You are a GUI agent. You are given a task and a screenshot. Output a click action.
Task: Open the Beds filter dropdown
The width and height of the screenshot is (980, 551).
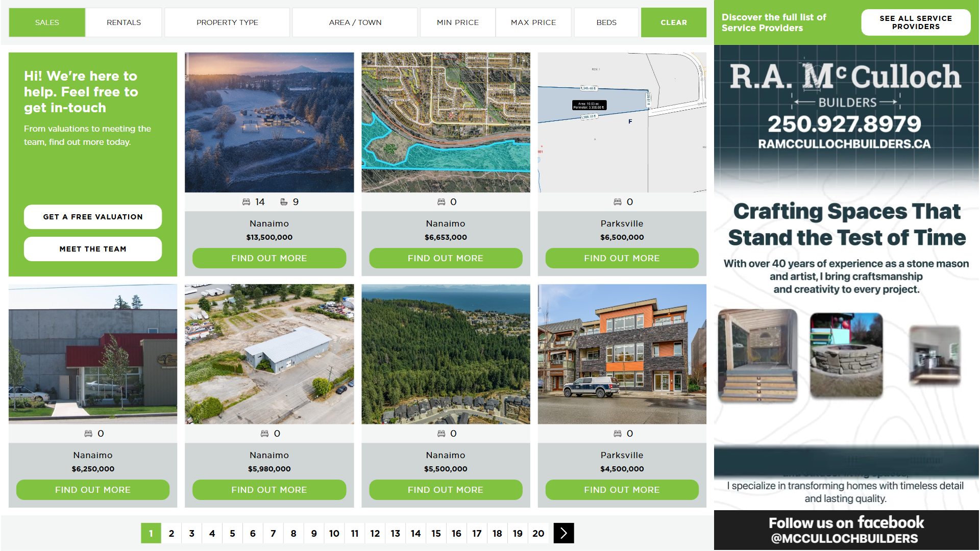pos(606,22)
